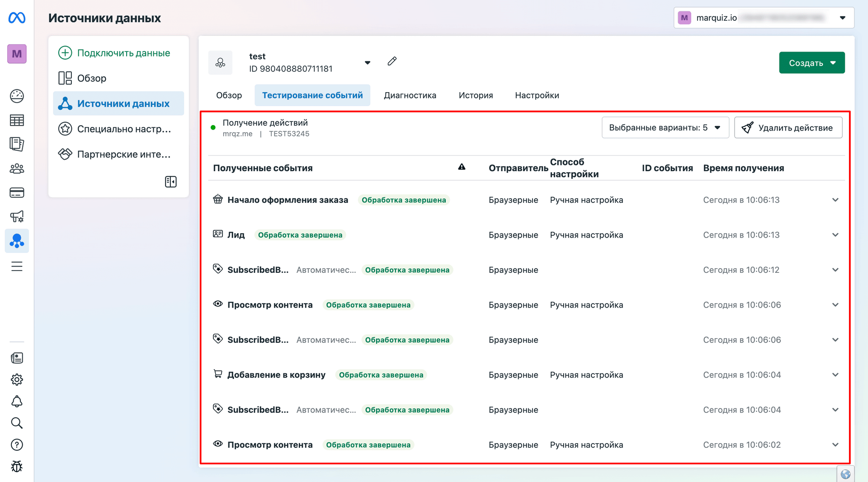The width and height of the screenshot is (868, 482).
Task: Click the mrqz.me domain text
Action: (238, 134)
